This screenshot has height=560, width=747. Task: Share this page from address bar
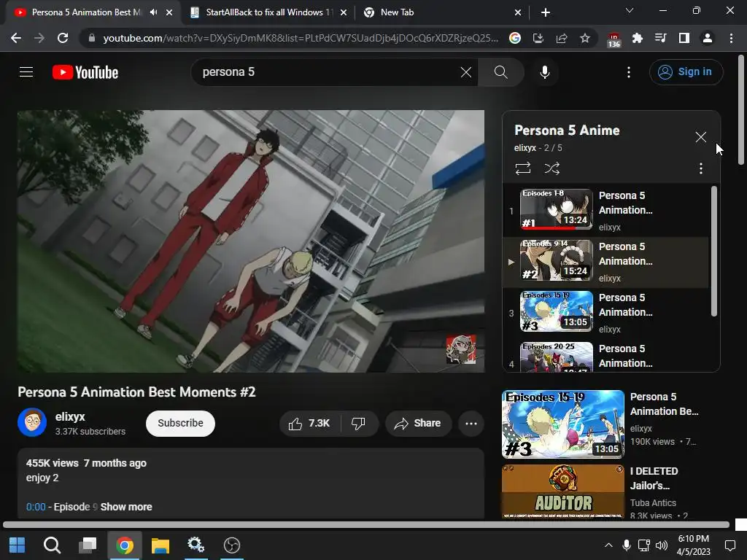tap(561, 38)
